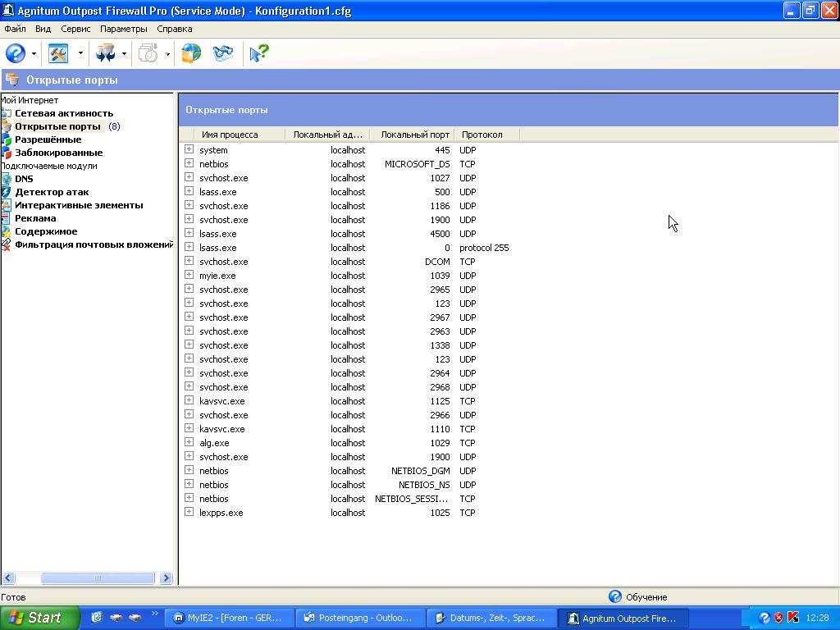Open the Файл menu
The height and width of the screenshot is (630, 840).
click(x=15, y=29)
